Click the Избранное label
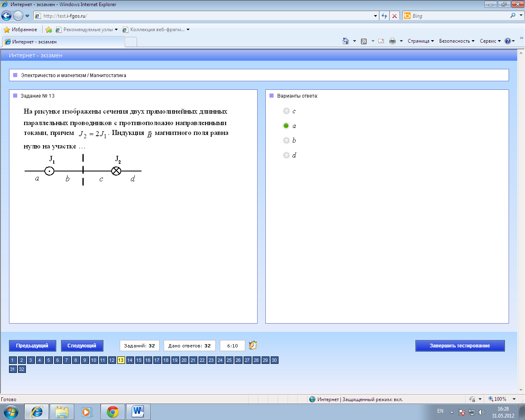 click(x=24, y=30)
